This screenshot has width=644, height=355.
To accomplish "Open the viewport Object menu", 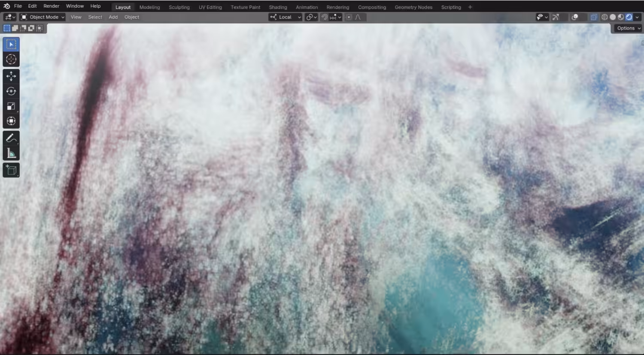I will coord(131,17).
